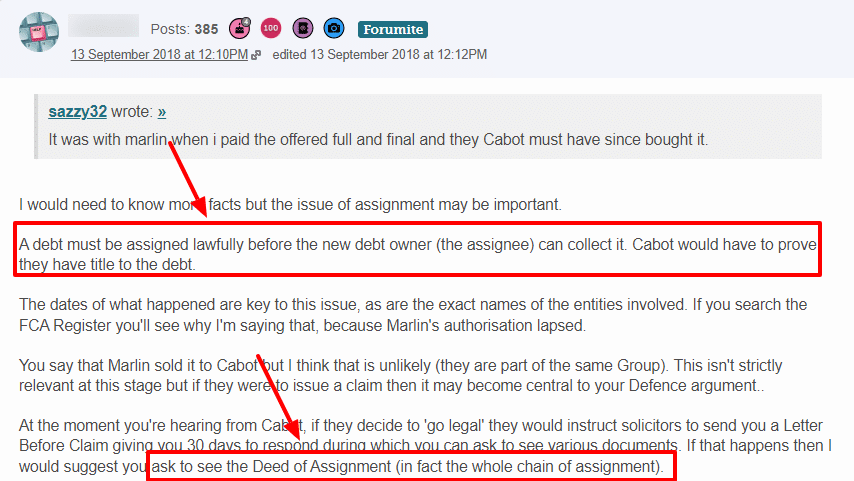The height and width of the screenshot is (481, 854).
Task: Click the birthday cake anniversary badge
Action: [x=240, y=28]
